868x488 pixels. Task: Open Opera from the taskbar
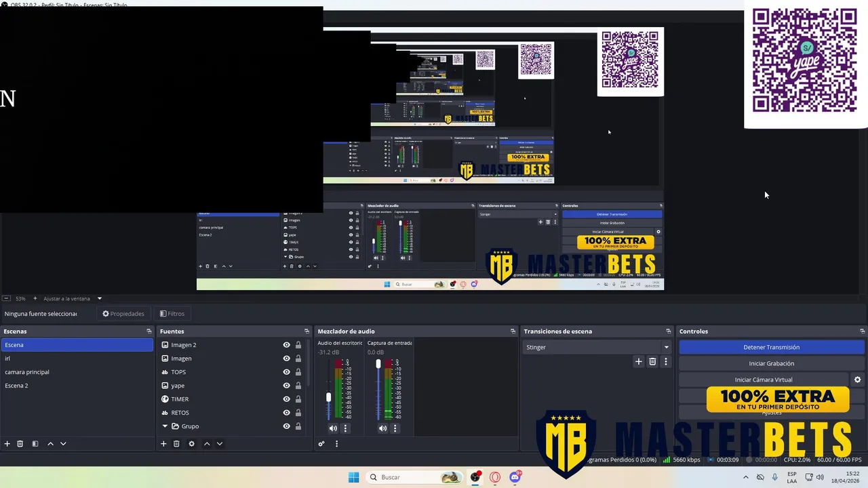pyautogui.click(x=495, y=477)
